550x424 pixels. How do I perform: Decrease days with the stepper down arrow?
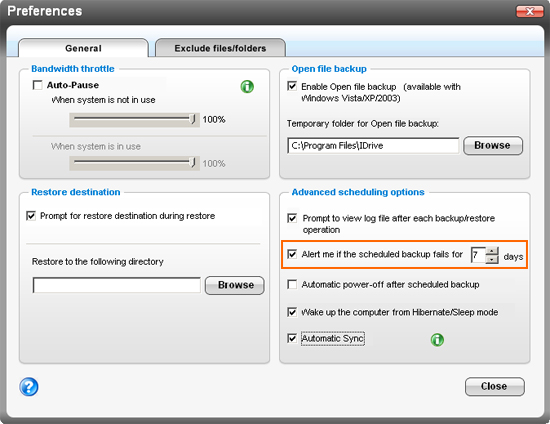tap(492, 260)
